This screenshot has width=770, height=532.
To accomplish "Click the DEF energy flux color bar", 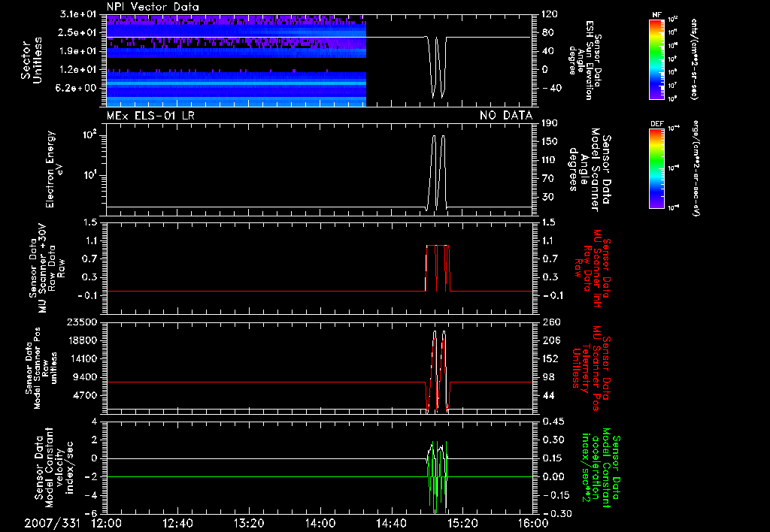I will coord(656,168).
